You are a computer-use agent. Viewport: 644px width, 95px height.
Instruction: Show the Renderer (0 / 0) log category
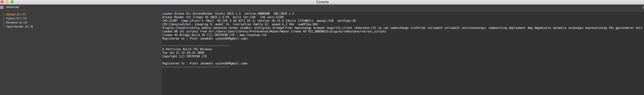point(16,23)
